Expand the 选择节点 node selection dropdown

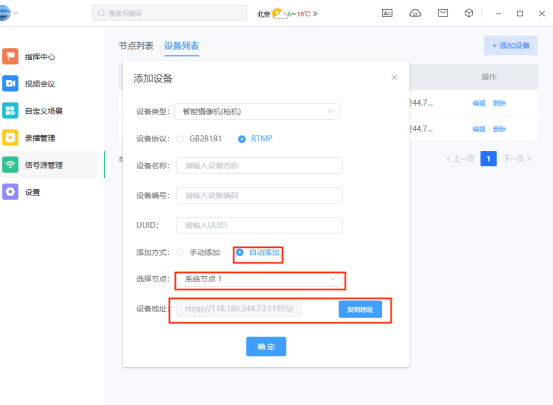pos(260,279)
